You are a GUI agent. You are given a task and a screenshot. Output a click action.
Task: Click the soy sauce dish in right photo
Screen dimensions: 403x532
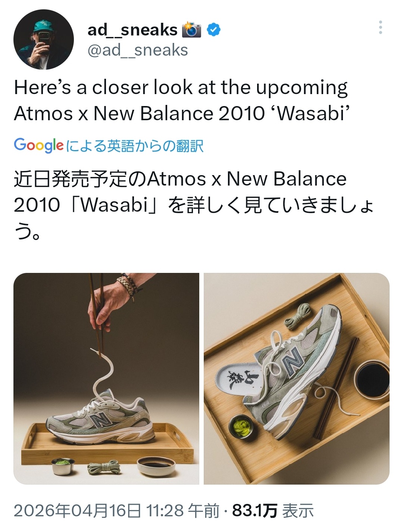371,380
